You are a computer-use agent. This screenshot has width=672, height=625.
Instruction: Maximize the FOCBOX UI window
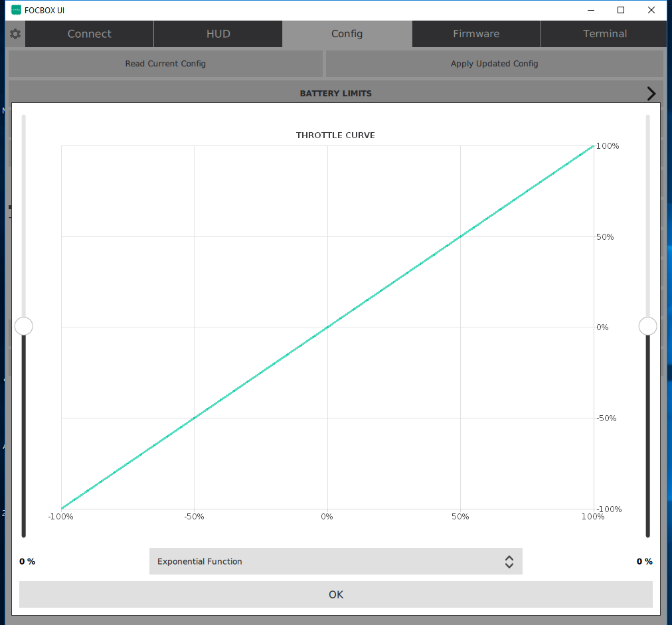[621, 10]
